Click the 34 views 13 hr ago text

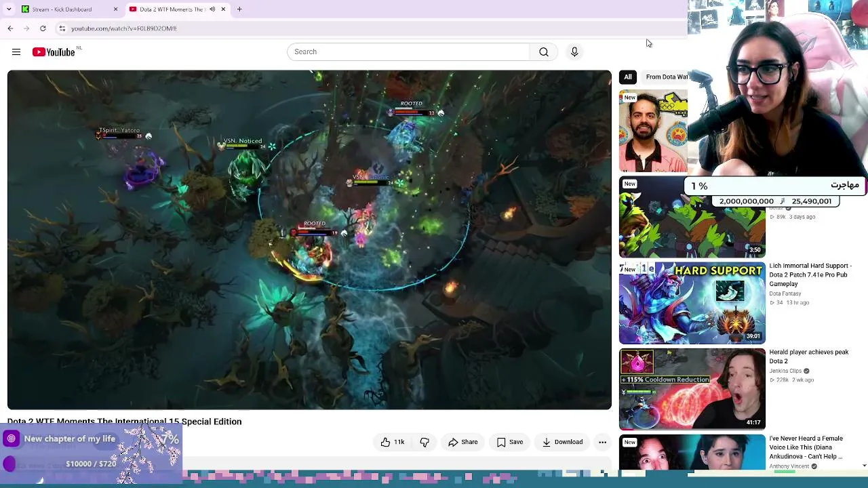[x=789, y=303]
